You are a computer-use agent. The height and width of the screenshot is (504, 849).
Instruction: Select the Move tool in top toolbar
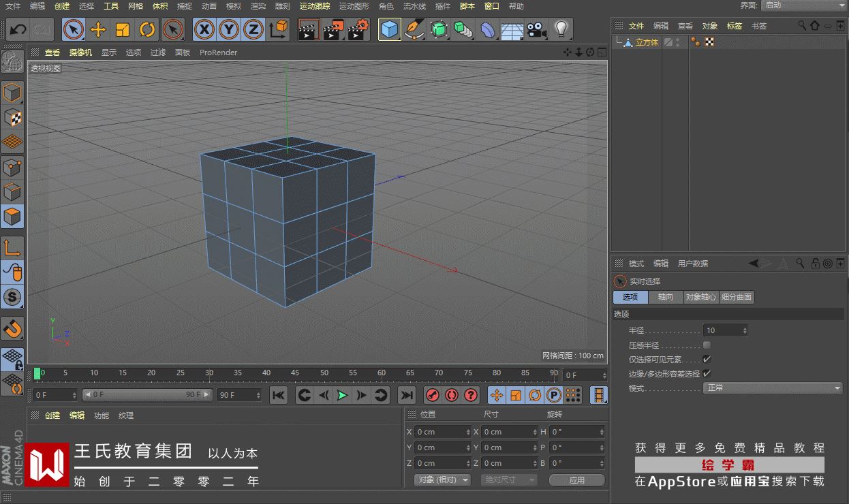pos(98,29)
